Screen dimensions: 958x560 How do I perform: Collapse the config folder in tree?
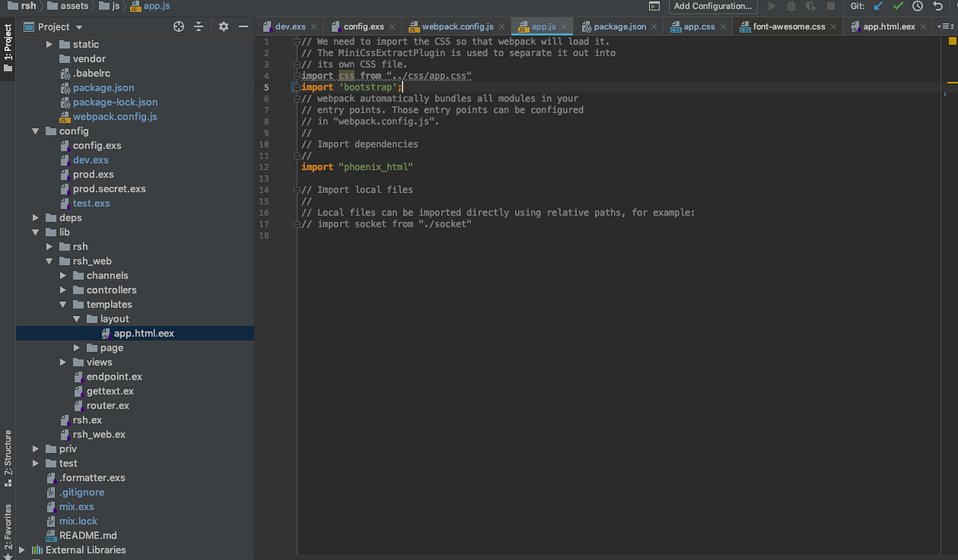click(x=35, y=131)
